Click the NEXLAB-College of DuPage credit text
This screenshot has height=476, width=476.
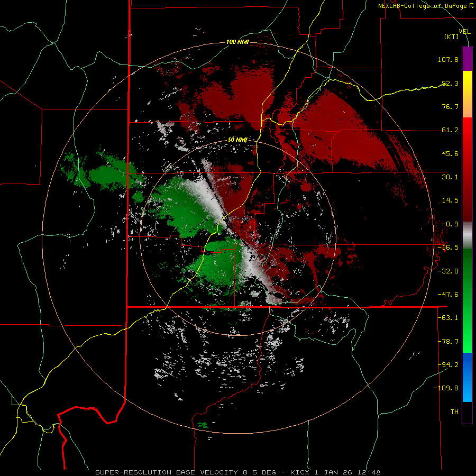point(425,6)
